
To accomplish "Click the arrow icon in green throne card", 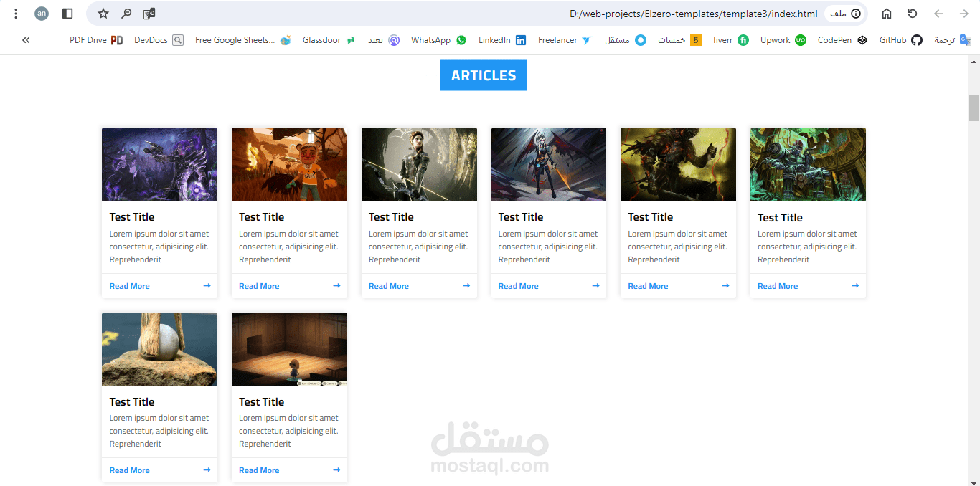I will [x=855, y=285].
